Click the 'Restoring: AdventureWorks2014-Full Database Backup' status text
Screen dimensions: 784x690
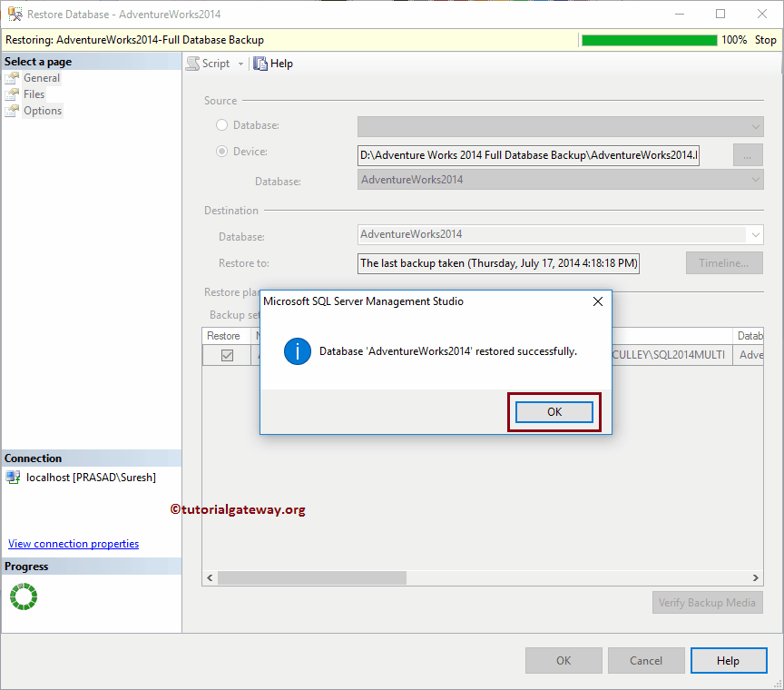point(134,40)
